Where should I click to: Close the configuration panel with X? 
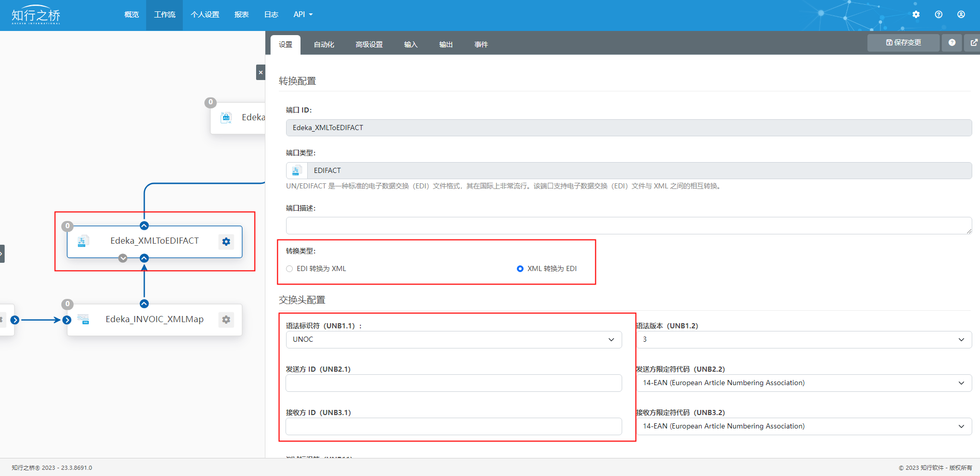[261, 72]
